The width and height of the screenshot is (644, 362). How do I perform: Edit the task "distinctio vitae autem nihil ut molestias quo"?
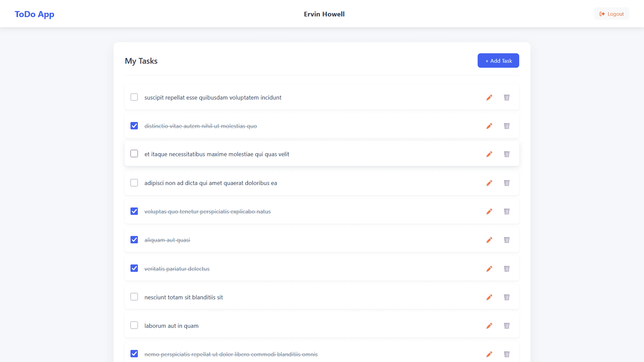(x=489, y=126)
